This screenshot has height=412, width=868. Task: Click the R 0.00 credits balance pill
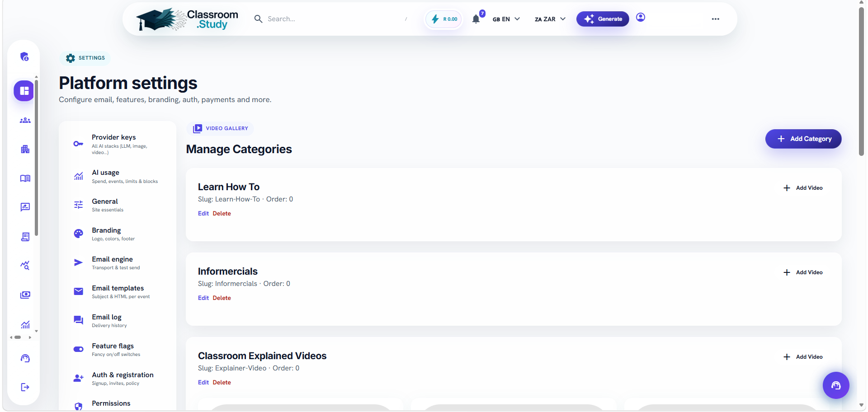[444, 19]
